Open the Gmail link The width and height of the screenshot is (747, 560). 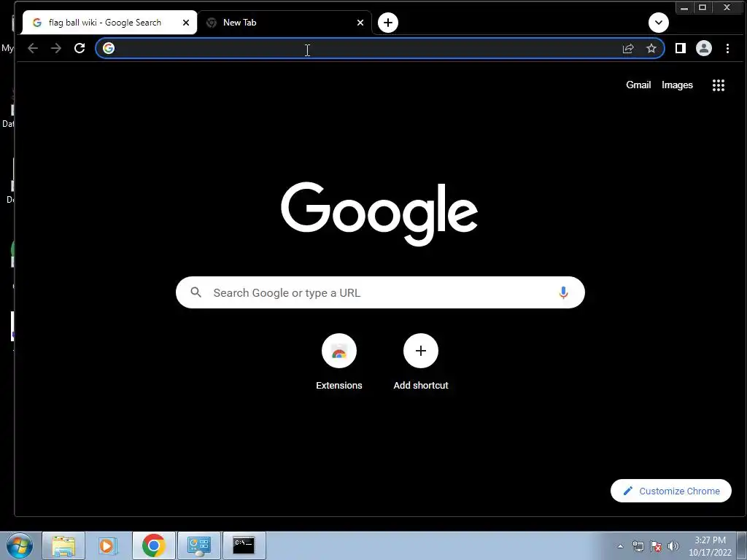(x=638, y=85)
